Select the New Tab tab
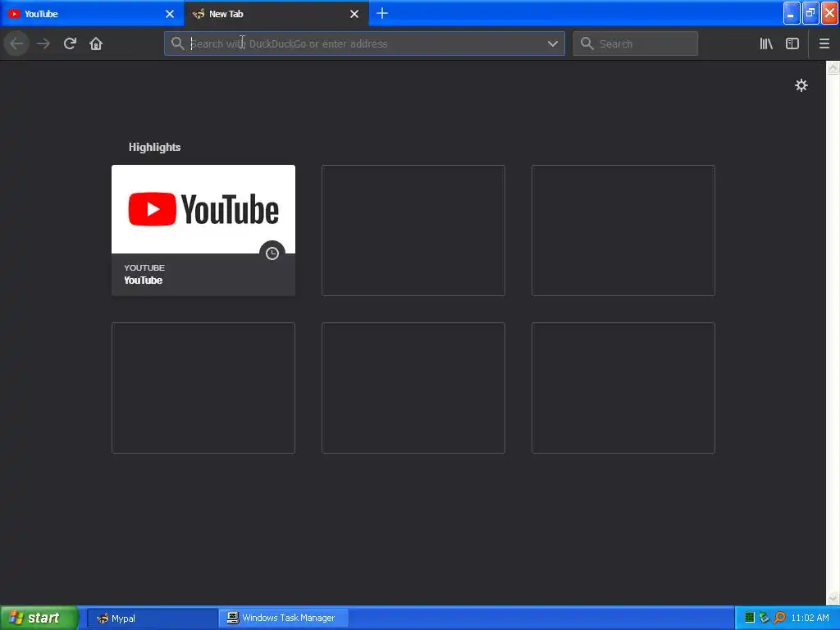This screenshot has width=840, height=630. (x=276, y=13)
